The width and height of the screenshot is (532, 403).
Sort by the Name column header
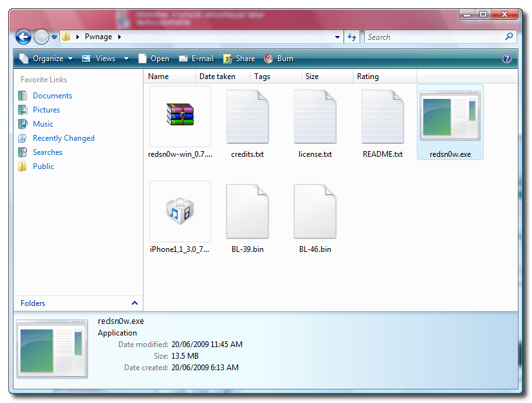click(x=170, y=76)
